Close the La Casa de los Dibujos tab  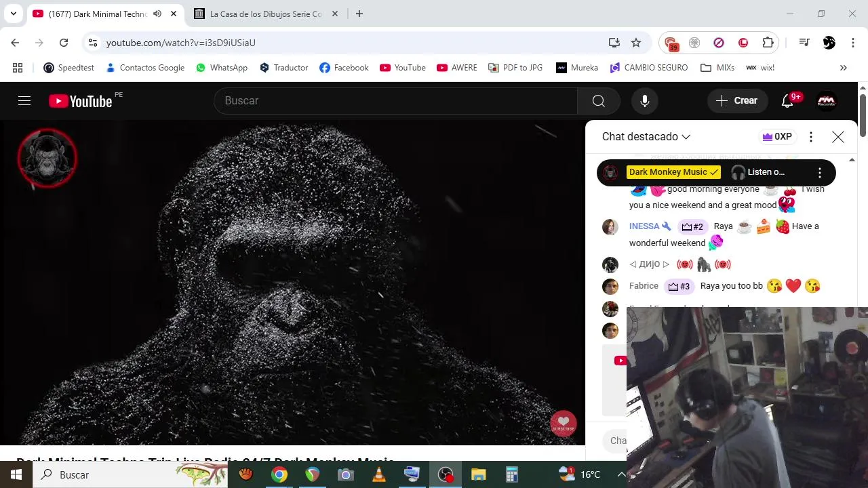point(334,14)
